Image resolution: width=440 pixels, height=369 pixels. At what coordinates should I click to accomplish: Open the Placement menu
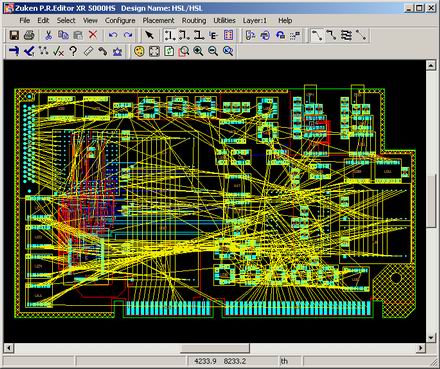tap(158, 20)
